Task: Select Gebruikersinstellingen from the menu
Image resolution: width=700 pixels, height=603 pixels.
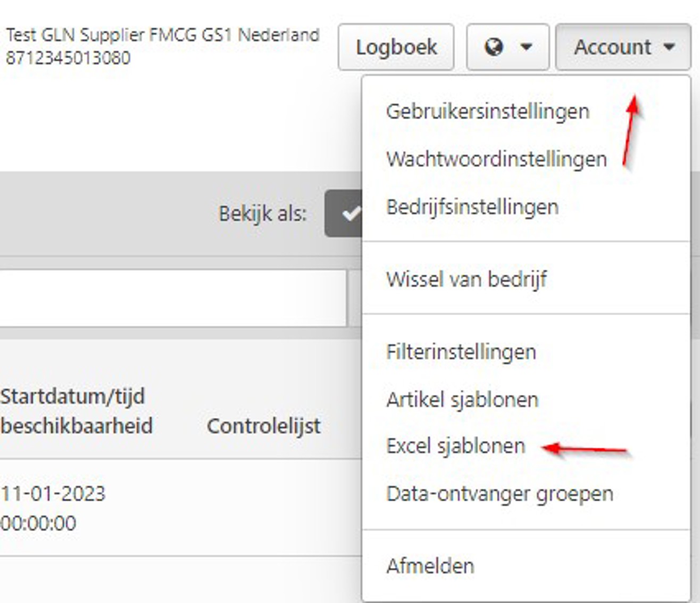Action: click(488, 111)
